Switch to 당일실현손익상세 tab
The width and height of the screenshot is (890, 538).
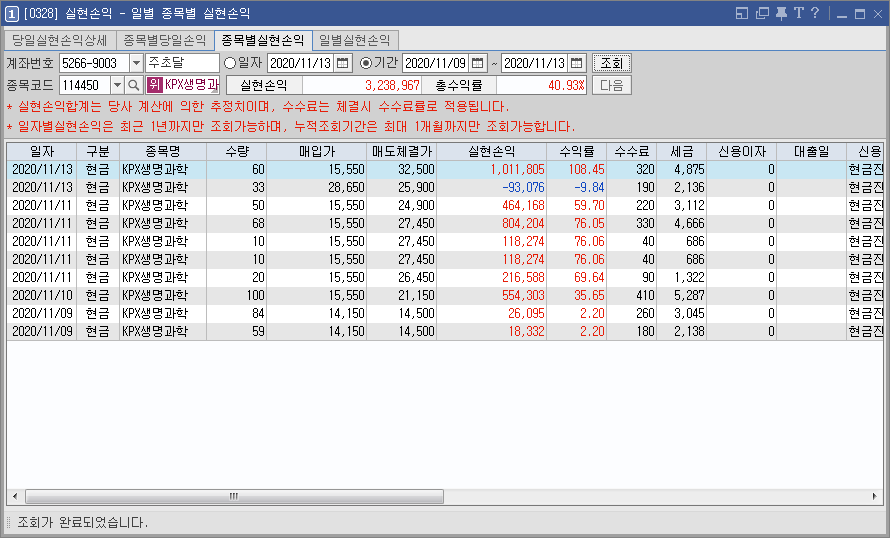pyautogui.click(x=60, y=40)
